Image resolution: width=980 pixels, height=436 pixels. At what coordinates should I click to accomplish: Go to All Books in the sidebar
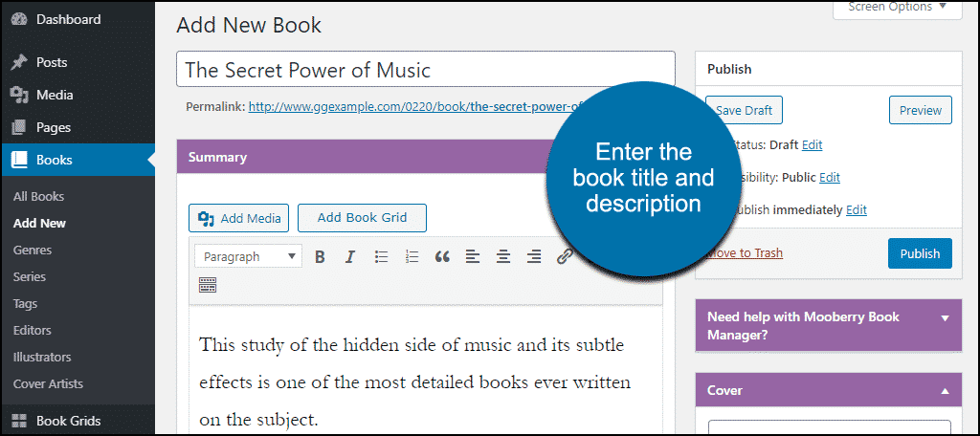coord(38,196)
